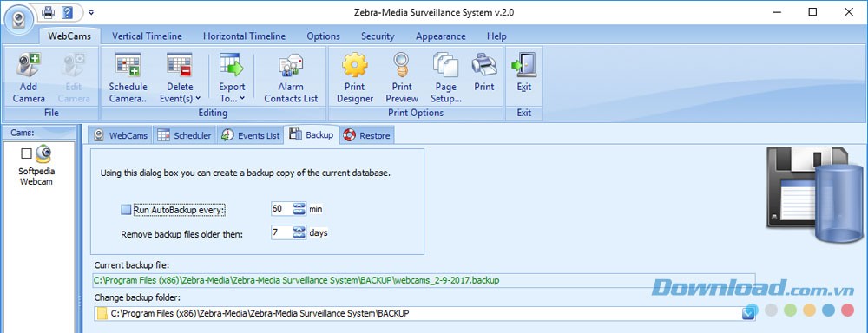Open the Events List tab
868x333 pixels.
(250, 135)
